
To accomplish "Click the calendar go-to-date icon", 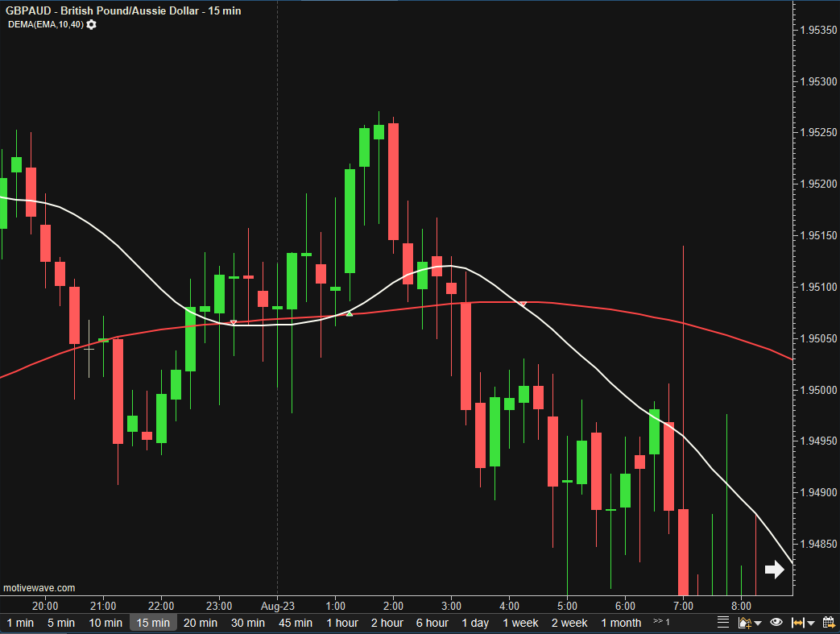I will pyautogui.click(x=829, y=623).
